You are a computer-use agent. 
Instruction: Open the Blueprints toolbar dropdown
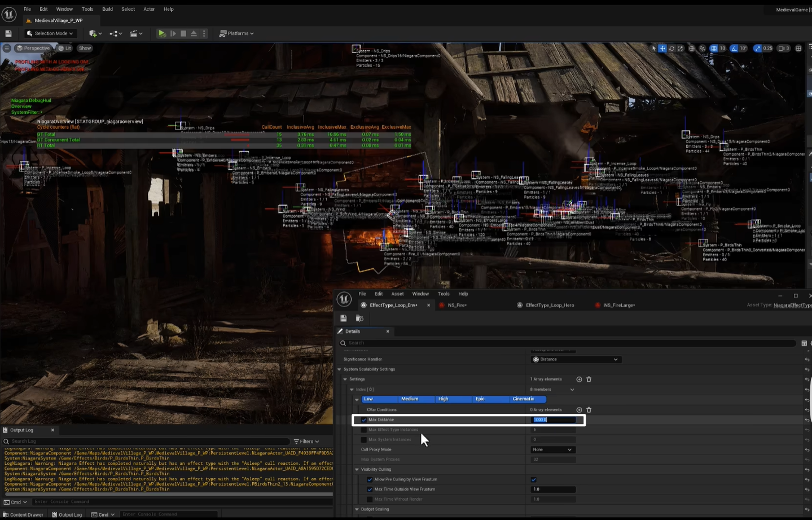116,34
